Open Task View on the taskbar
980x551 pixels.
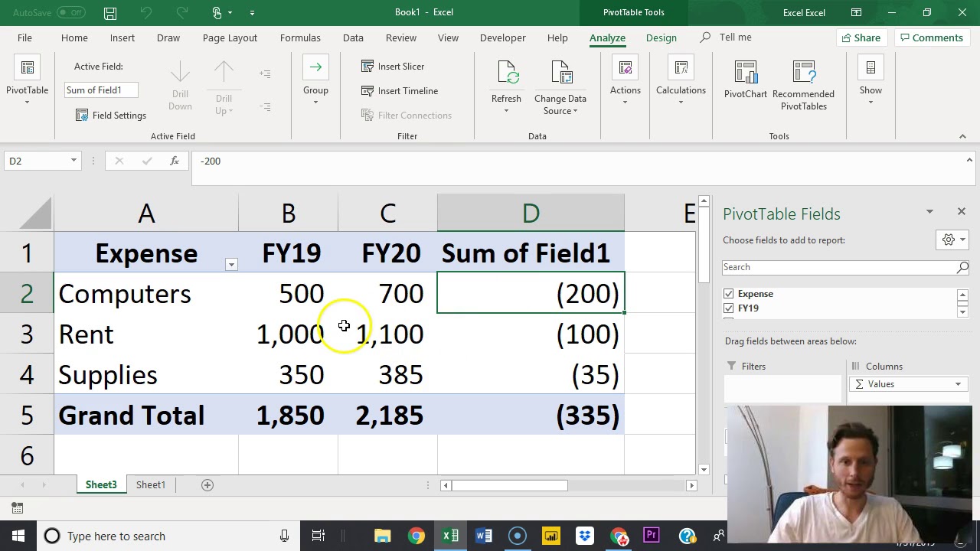point(318,536)
